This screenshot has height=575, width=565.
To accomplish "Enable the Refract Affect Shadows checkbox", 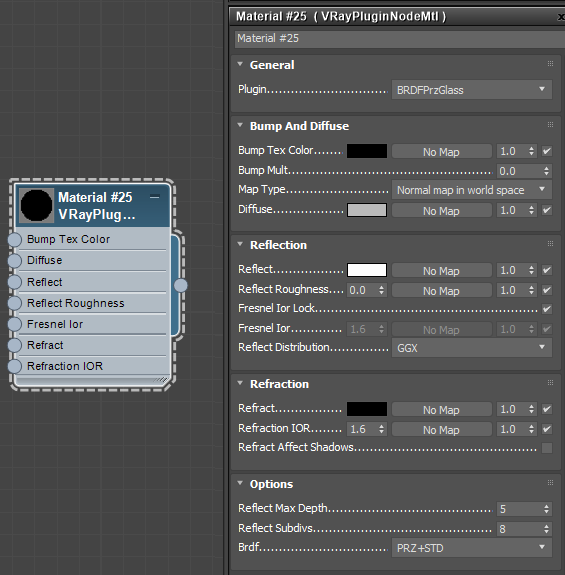I will click(x=547, y=448).
